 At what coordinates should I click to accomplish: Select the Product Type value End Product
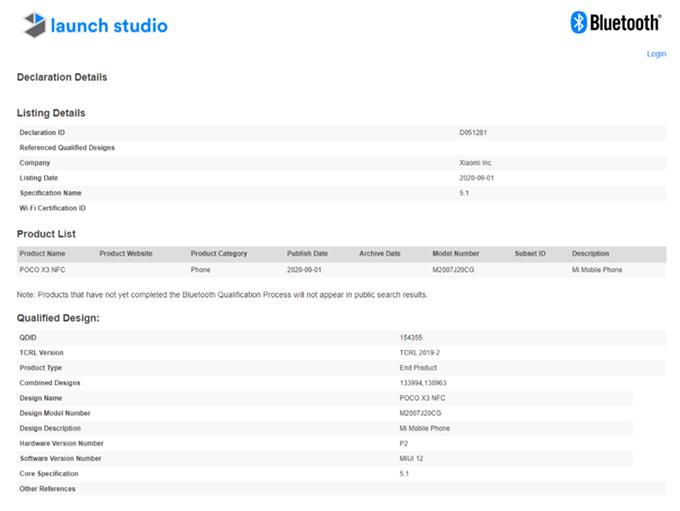pyautogui.click(x=418, y=368)
